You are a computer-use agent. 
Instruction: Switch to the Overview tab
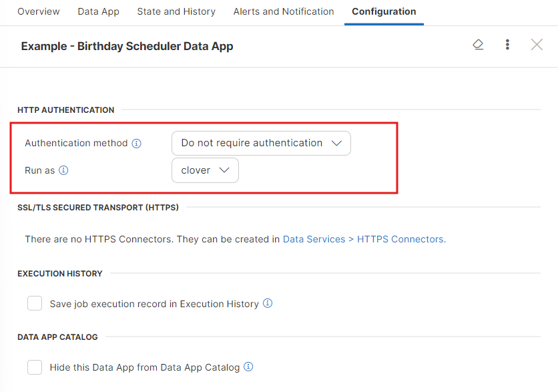[x=38, y=11]
